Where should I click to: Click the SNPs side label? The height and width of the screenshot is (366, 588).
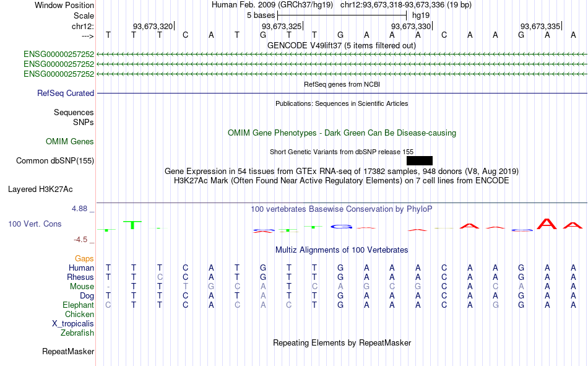click(84, 122)
